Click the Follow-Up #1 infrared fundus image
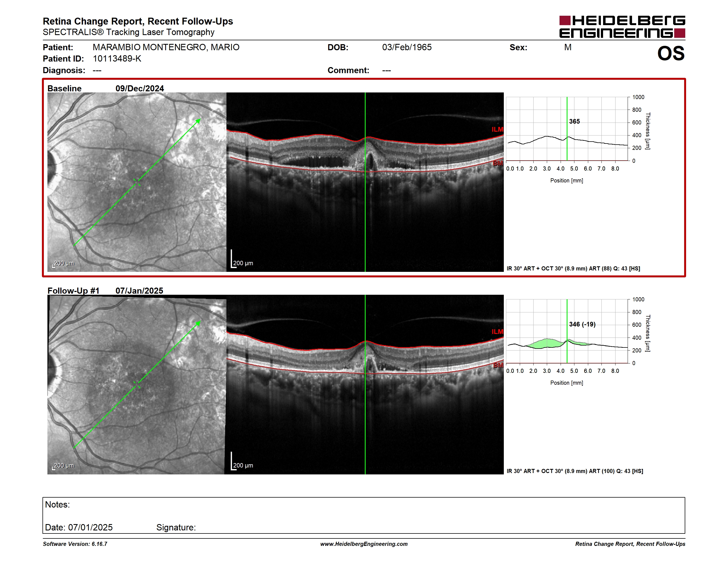 tap(137, 384)
